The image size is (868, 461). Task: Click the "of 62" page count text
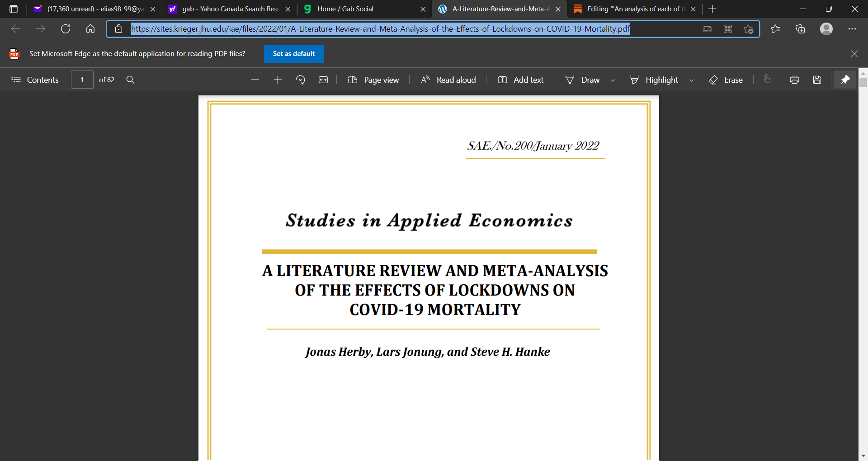pos(107,80)
